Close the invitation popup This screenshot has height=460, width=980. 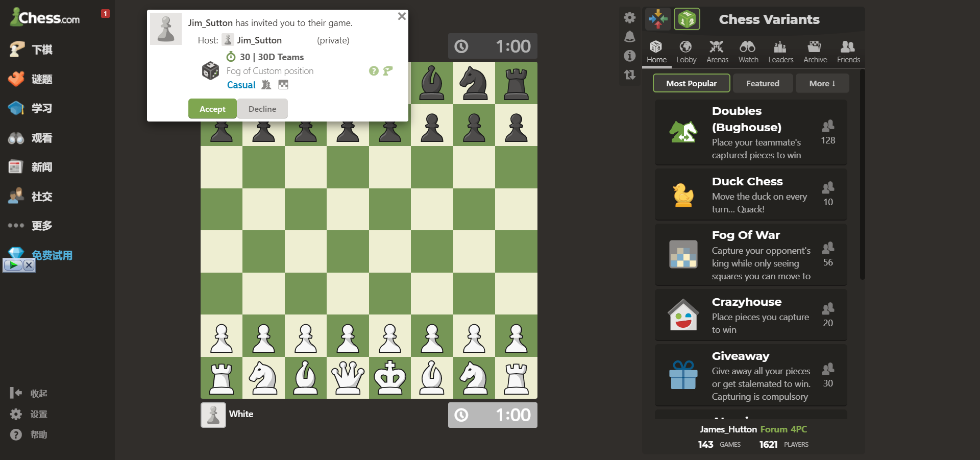[402, 16]
